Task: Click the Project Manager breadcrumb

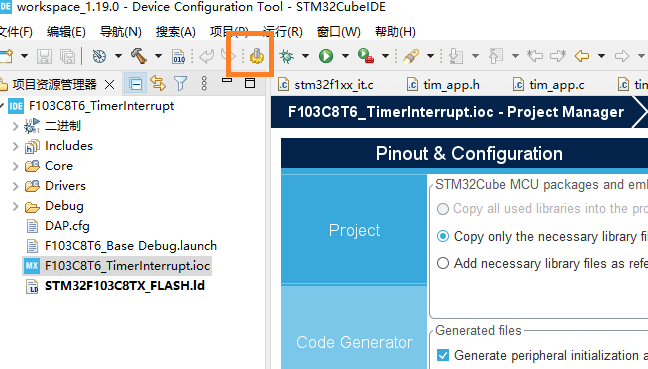Action: (x=456, y=112)
